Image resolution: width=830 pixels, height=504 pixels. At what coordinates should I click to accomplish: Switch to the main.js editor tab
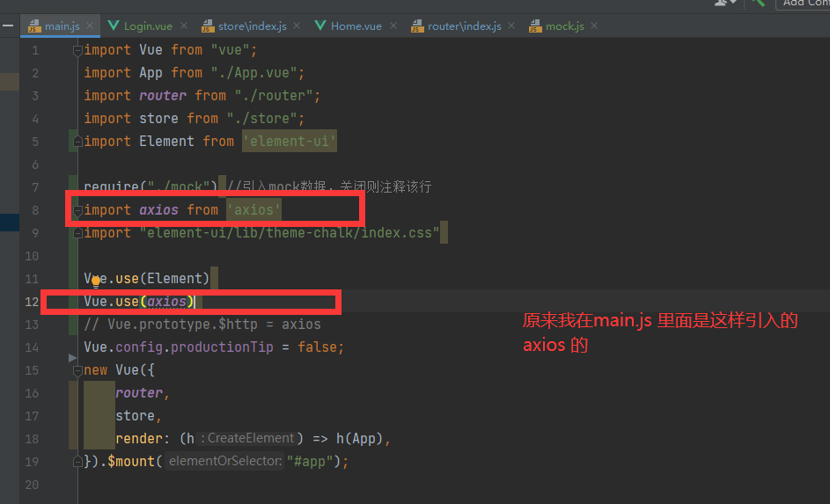point(62,26)
